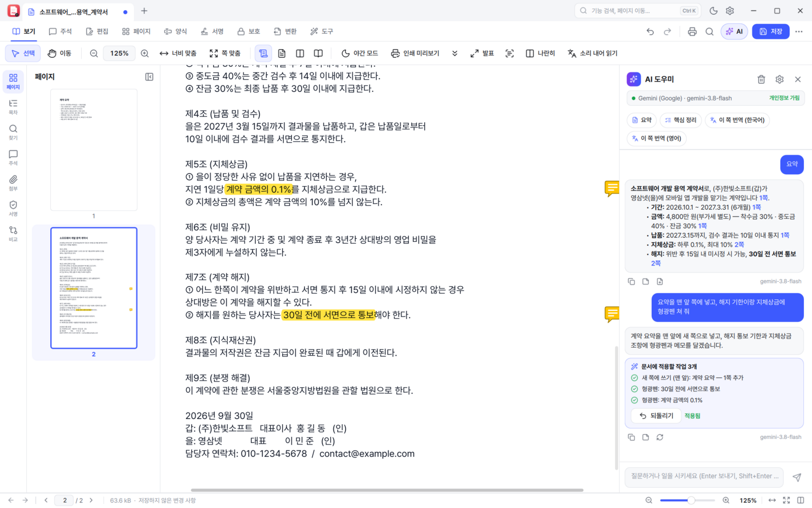Adjust the bottom zoom slider
Image resolution: width=812 pixels, height=508 pixels.
coord(687,500)
